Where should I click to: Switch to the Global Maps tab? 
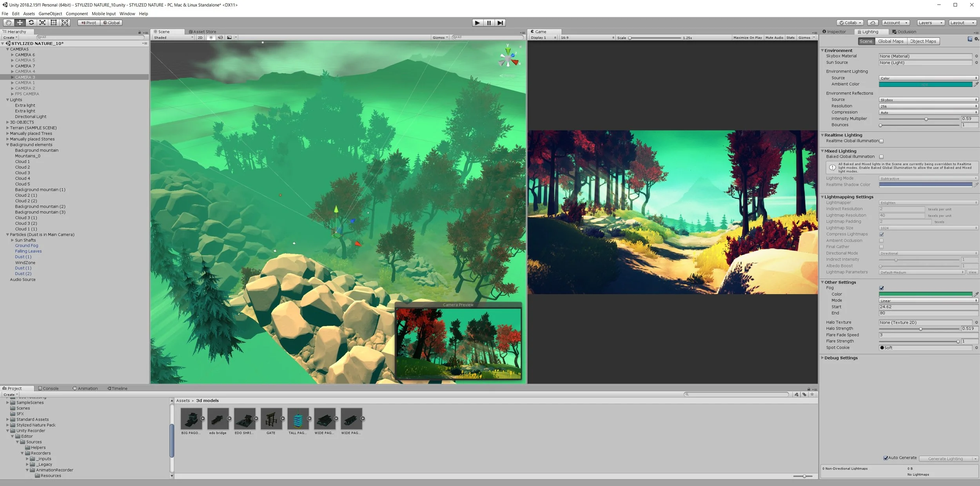click(891, 41)
